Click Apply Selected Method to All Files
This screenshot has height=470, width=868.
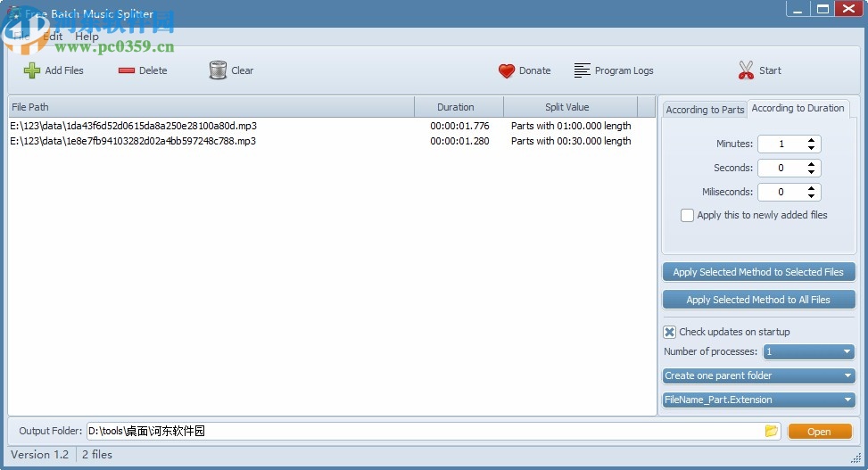pos(758,300)
